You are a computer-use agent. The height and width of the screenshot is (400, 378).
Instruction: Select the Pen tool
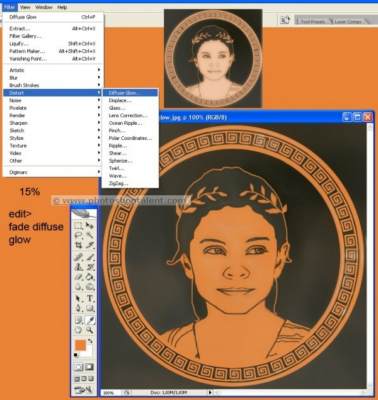tap(79, 308)
